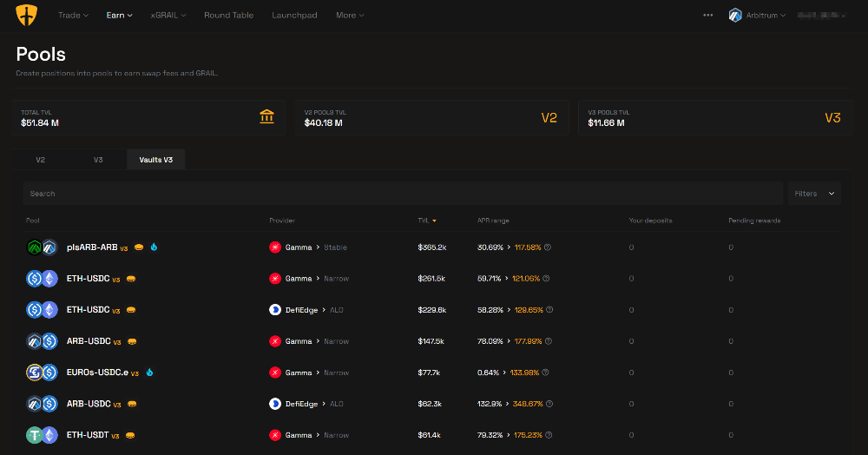Open the ETH-USDT pool link
The height and width of the screenshot is (455, 868).
pyautogui.click(x=88, y=435)
